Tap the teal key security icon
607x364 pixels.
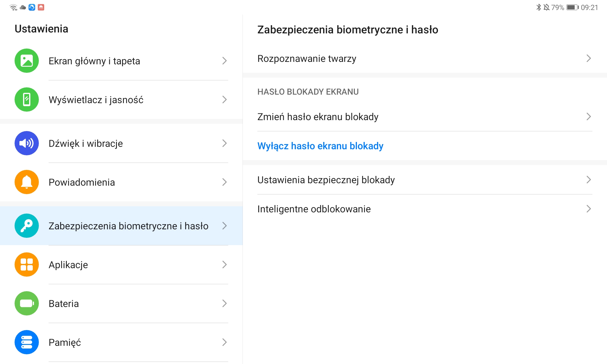click(27, 226)
